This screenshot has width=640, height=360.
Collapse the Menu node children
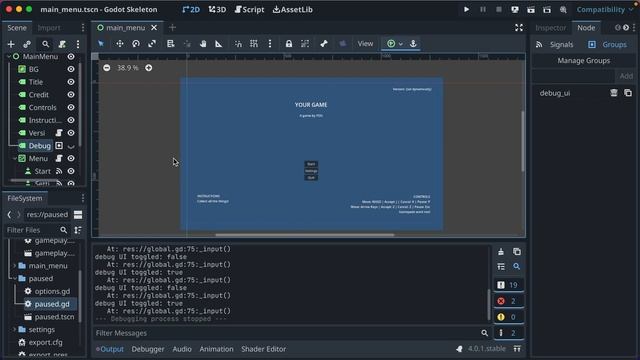tap(15, 158)
